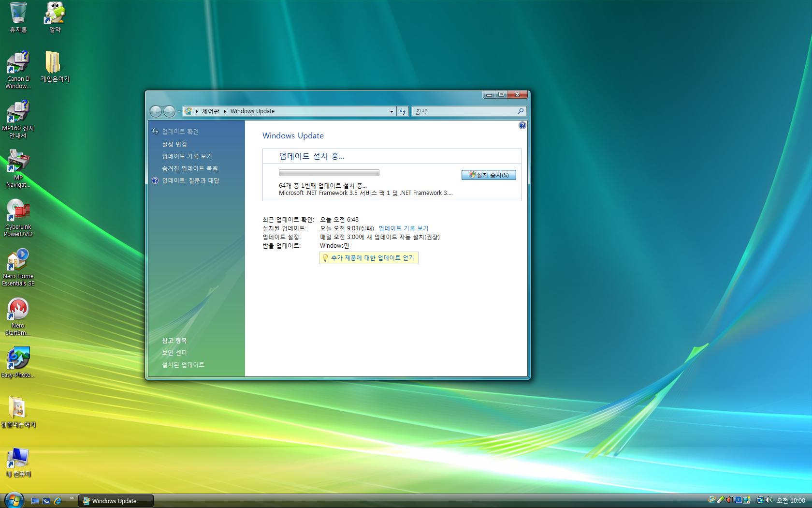This screenshot has width=812, height=508.
Task: Click the Microsoft .NET Framework 3.5 text
Action: 366,193
